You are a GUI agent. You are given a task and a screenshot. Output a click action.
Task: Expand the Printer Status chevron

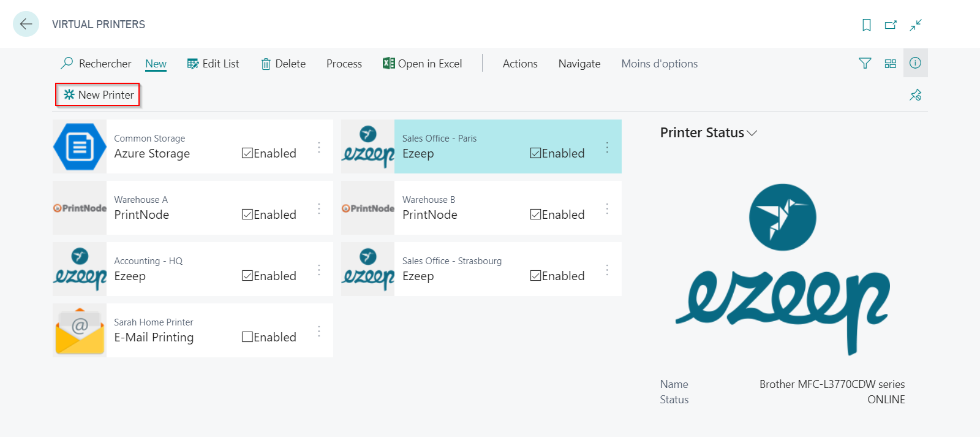click(x=752, y=133)
